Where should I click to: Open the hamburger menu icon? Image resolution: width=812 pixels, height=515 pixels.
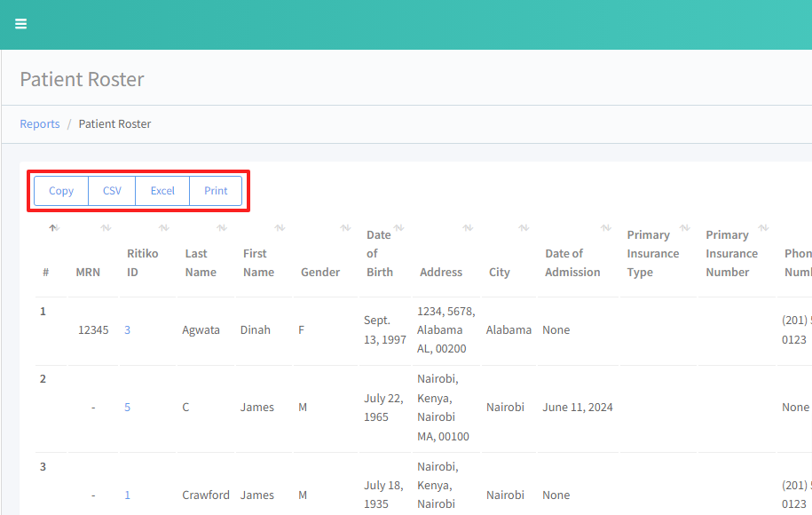20,24
